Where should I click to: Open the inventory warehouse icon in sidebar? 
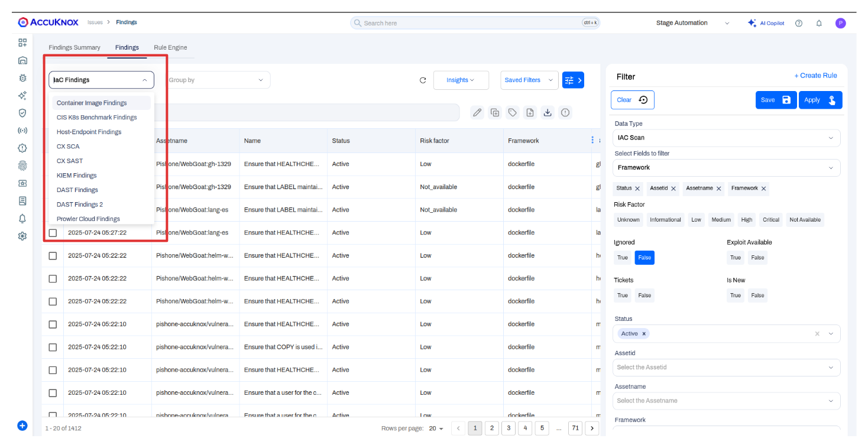pos(22,60)
